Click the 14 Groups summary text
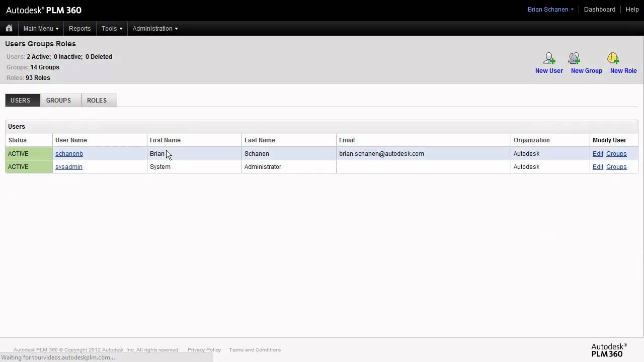Screen dimensions: 644x362 click(x=45, y=67)
